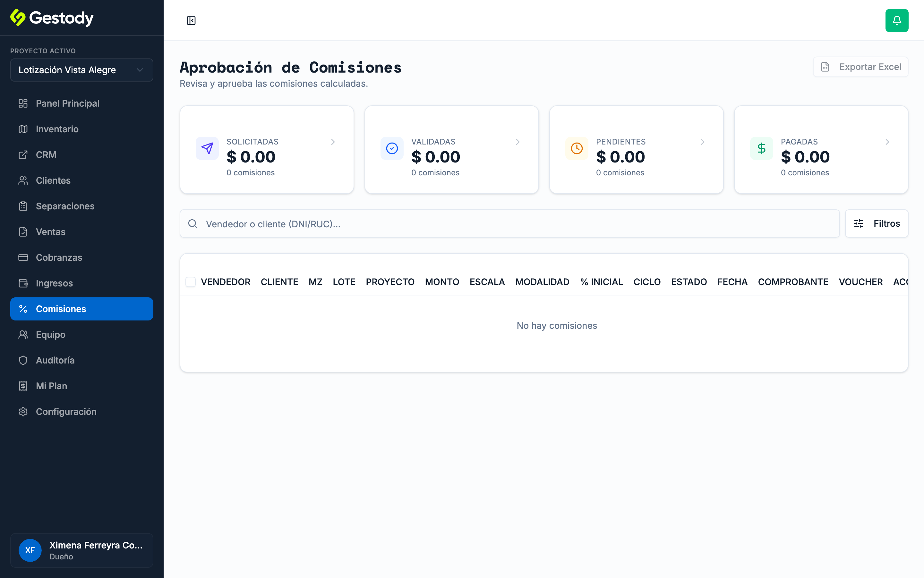Click the Comisiones percent icon
Screen dimensions: 924x578
[23, 309]
